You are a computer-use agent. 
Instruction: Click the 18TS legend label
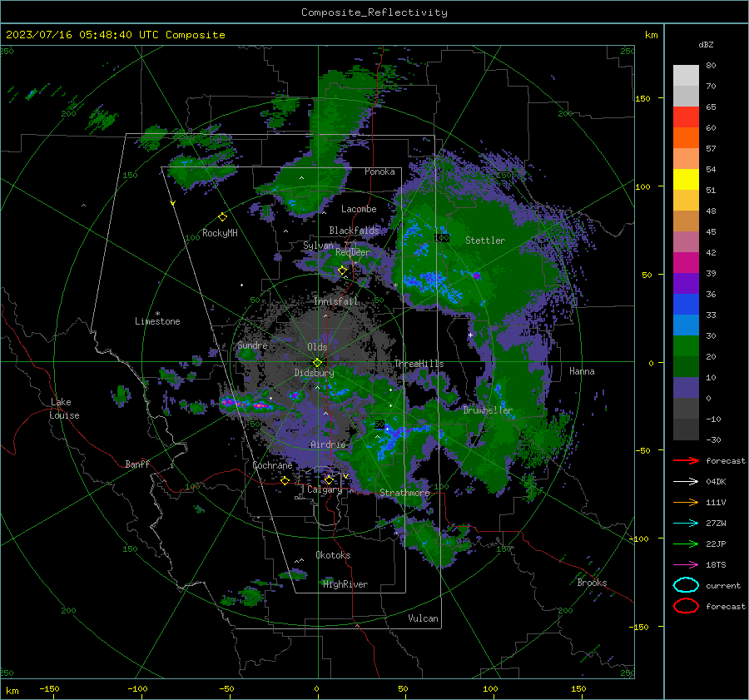point(716,565)
